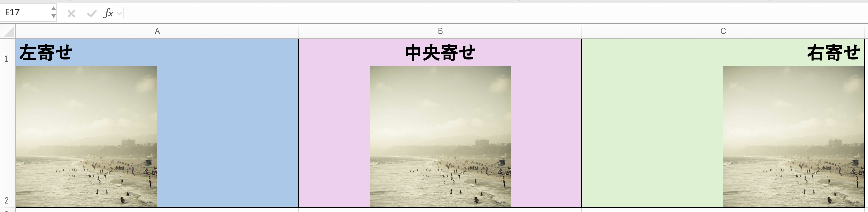The image size is (868, 212).
Task: Select the cell labeled 中央寄せ
Action: (x=440, y=53)
